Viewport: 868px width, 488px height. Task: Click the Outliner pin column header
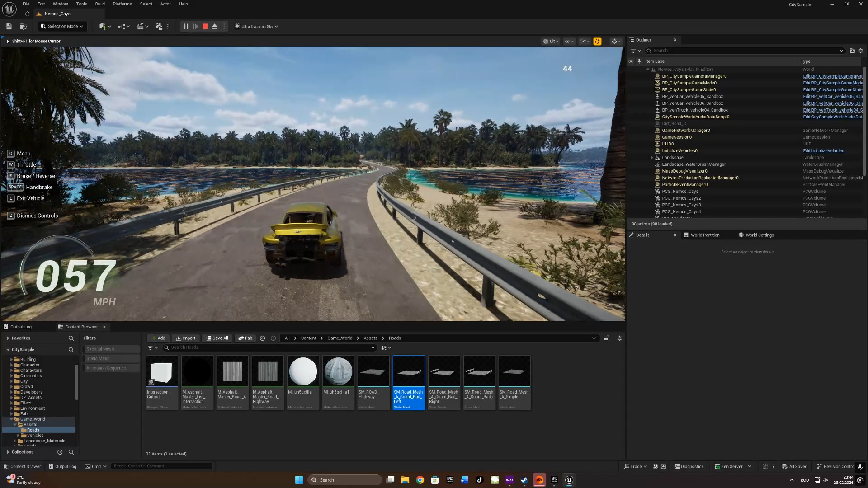(x=639, y=61)
